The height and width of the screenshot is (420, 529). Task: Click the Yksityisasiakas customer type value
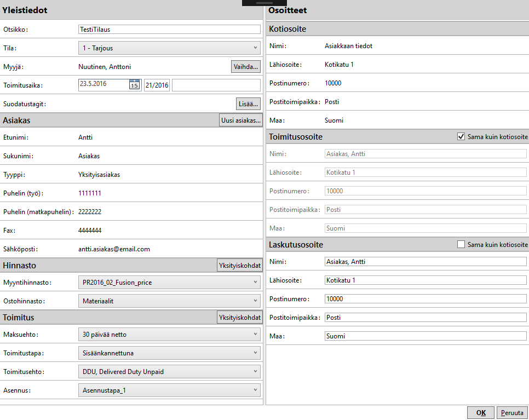tap(99, 175)
